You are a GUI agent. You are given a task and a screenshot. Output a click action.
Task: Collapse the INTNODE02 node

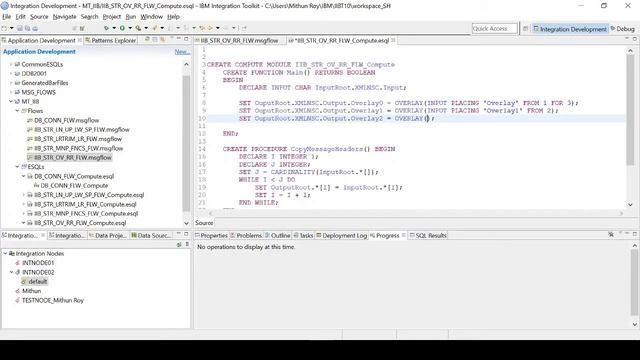[11, 272]
